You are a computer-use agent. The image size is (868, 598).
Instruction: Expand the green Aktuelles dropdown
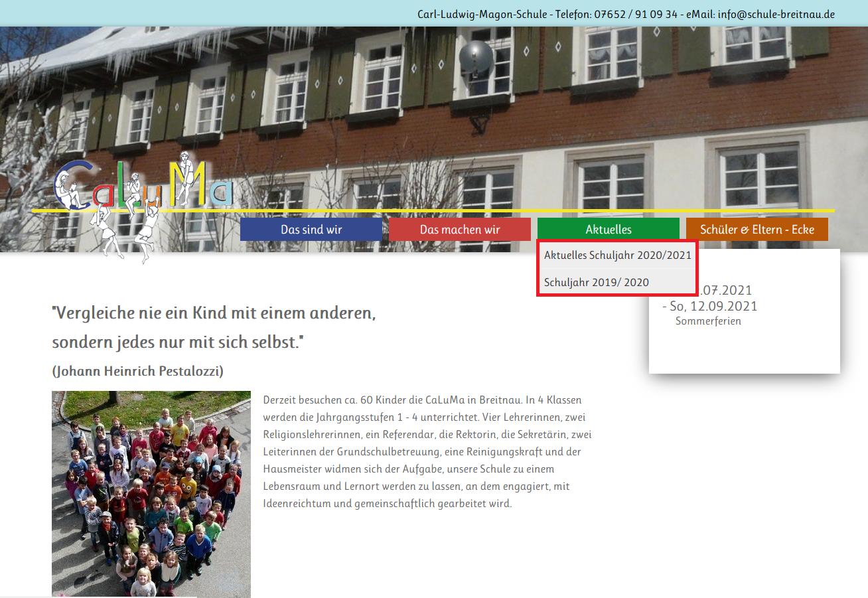[x=608, y=230]
